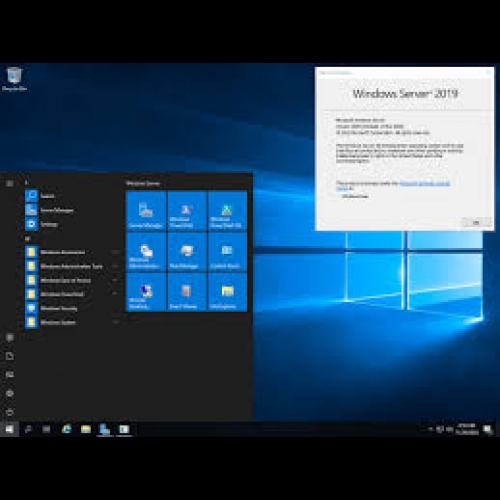Screen dimensions: 500x500
Task: Click the Server Manager tile
Action: pos(146,211)
